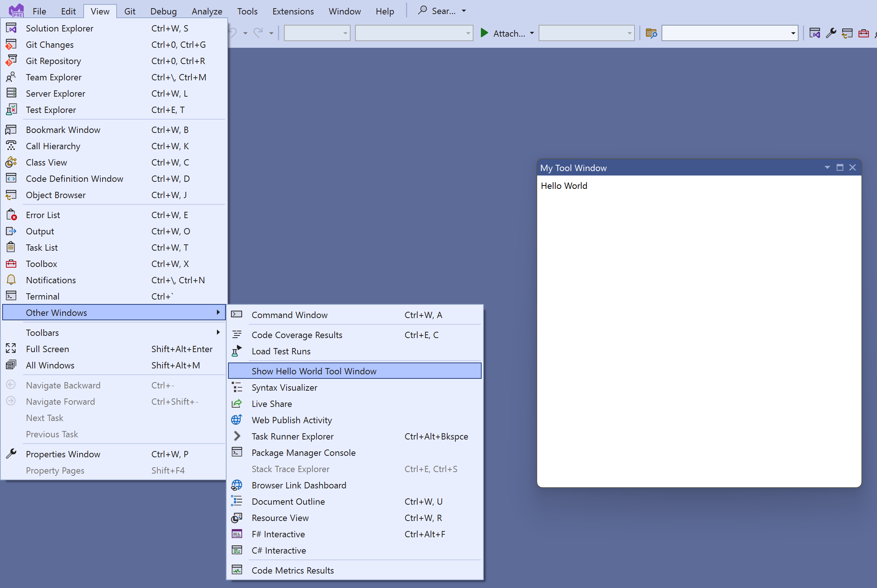Click the Bookmark Window icon
The width and height of the screenshot is (877, 588).
11,129
